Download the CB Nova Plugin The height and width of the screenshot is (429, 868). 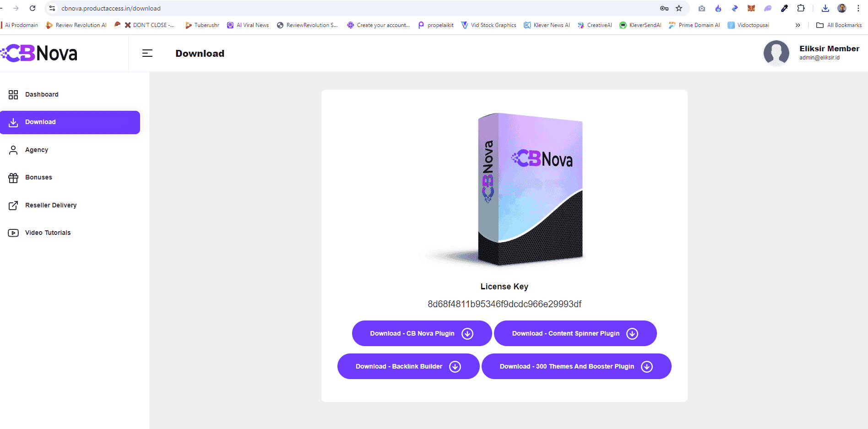[x=422, y=333]
